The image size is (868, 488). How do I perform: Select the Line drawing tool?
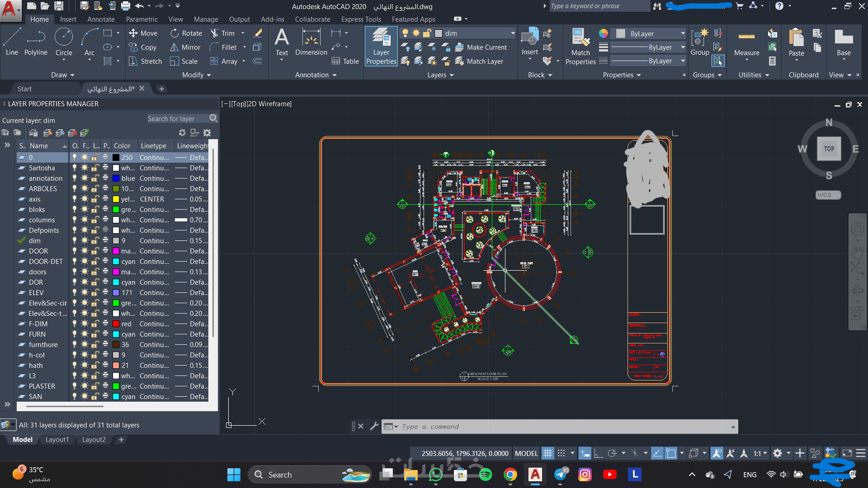pyautogui.click(x=12, y=42)
